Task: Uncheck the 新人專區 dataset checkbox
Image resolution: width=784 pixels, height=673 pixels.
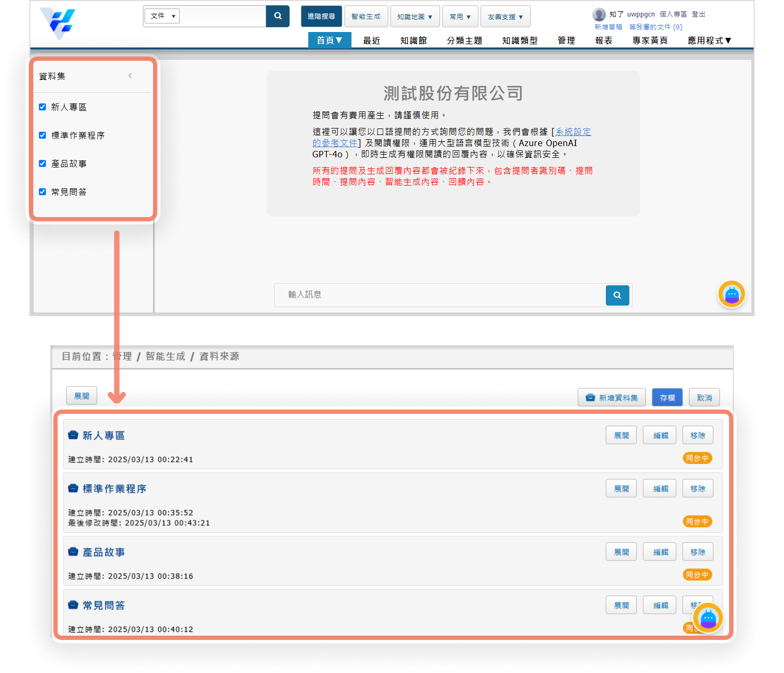Action: point(43,107)
